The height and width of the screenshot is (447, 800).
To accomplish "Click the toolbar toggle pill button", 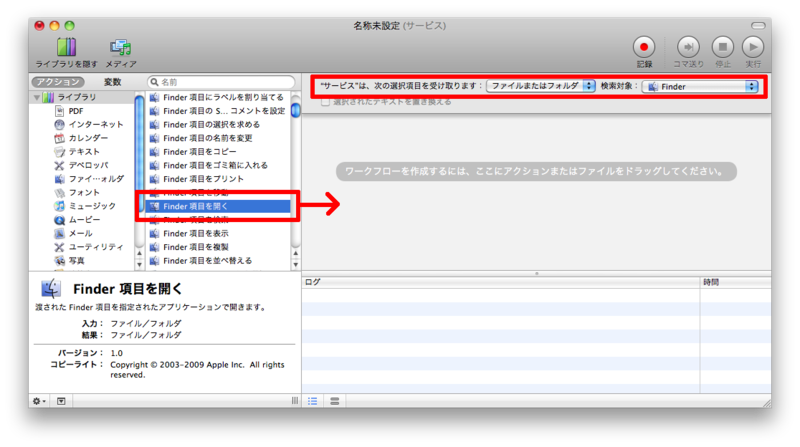I will [x=758, y=26].
